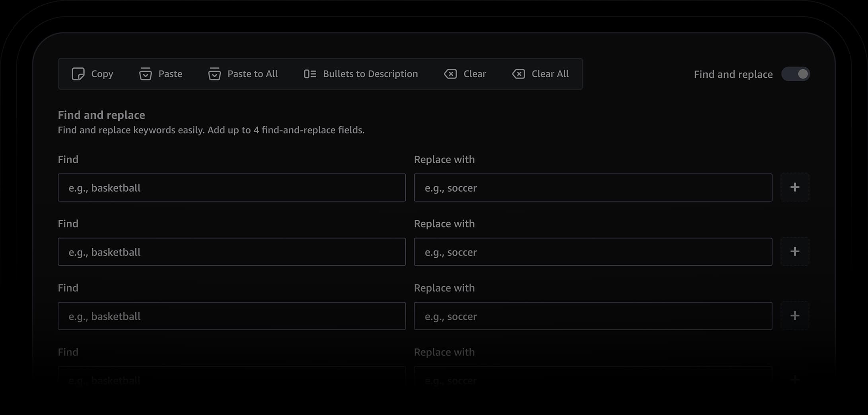
Task: Activate Bullets to Description from the toolbar
Action: pyautogui.click(x=359, y=74)
